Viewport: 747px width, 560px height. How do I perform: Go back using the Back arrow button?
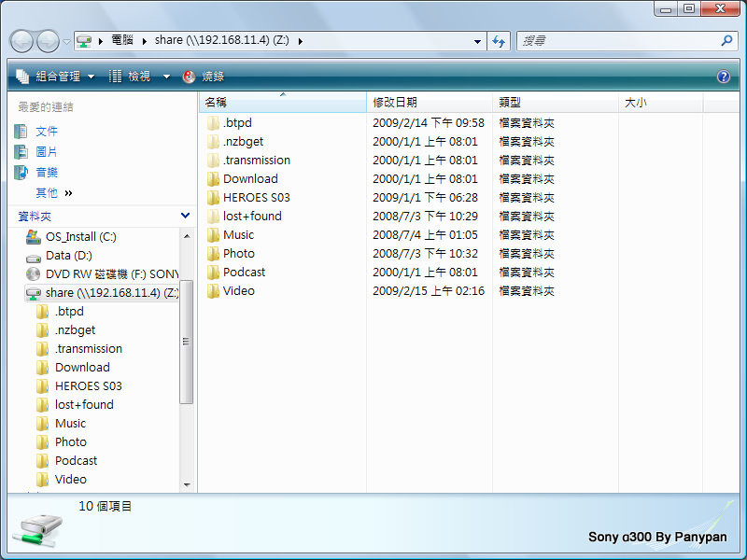pos(21,41)
